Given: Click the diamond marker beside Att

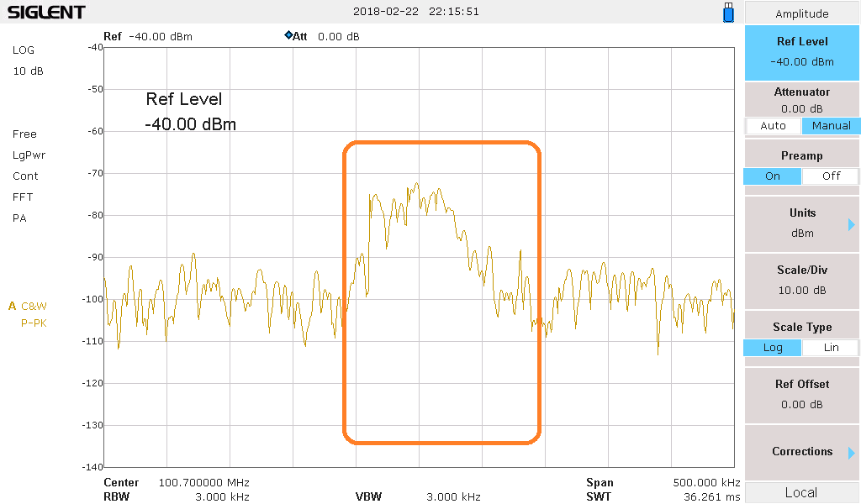Looking at the screenshot, I should (x=288, y=35).
